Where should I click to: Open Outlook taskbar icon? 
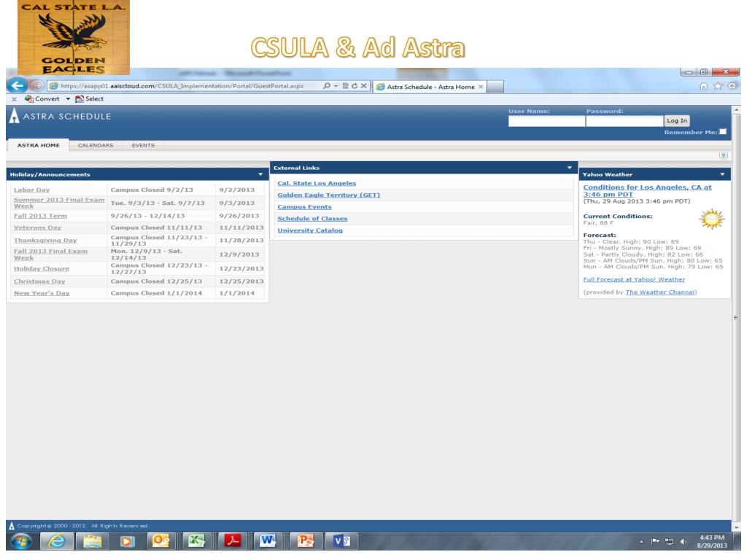161,542
